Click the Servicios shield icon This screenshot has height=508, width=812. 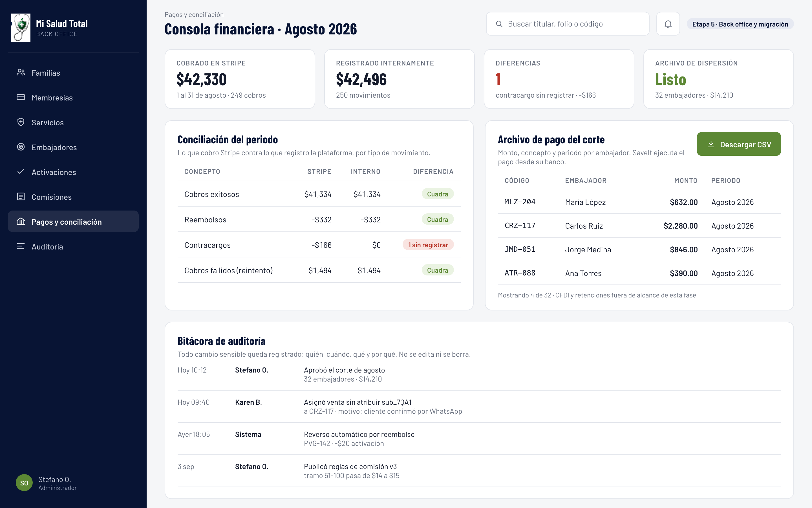point(21,122)
